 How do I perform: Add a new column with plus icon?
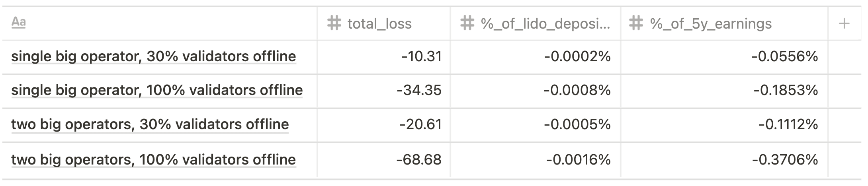[x=844, y=23]
